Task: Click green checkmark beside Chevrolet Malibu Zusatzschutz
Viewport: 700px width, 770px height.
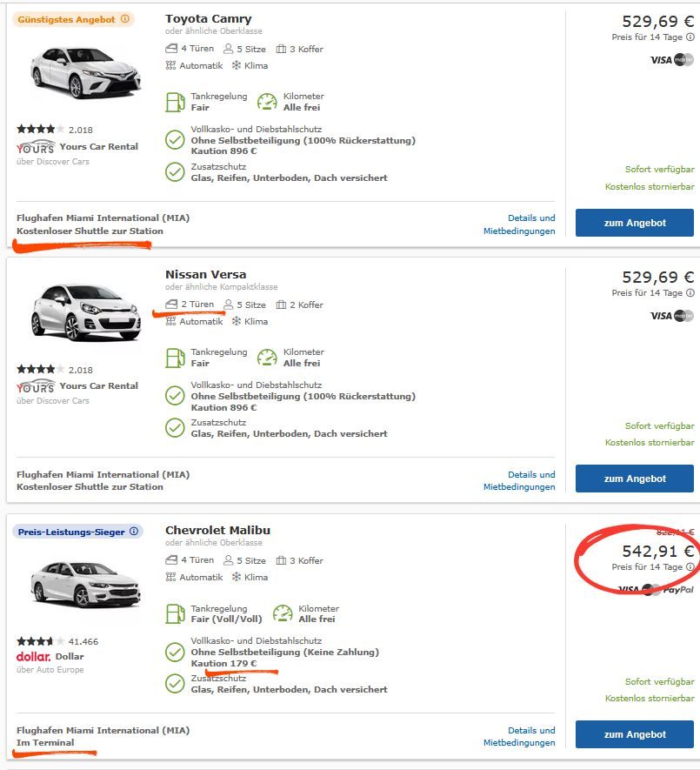Action: coord(175,684)
